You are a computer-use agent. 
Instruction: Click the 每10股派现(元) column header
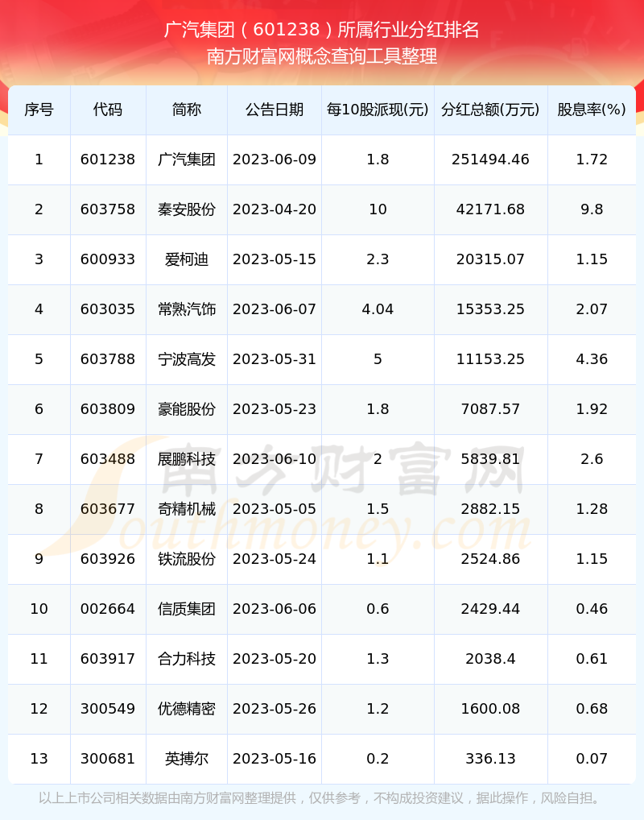pyautogui.click(x=378, y=110)
